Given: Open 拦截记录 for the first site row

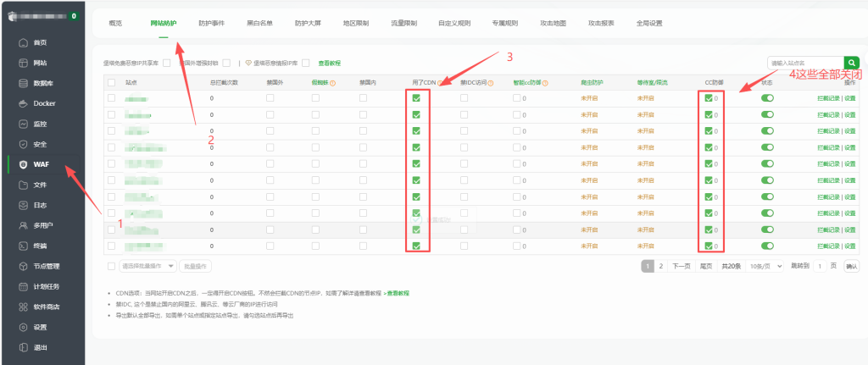Looking at the screenshot, I should tap(828, 98).
